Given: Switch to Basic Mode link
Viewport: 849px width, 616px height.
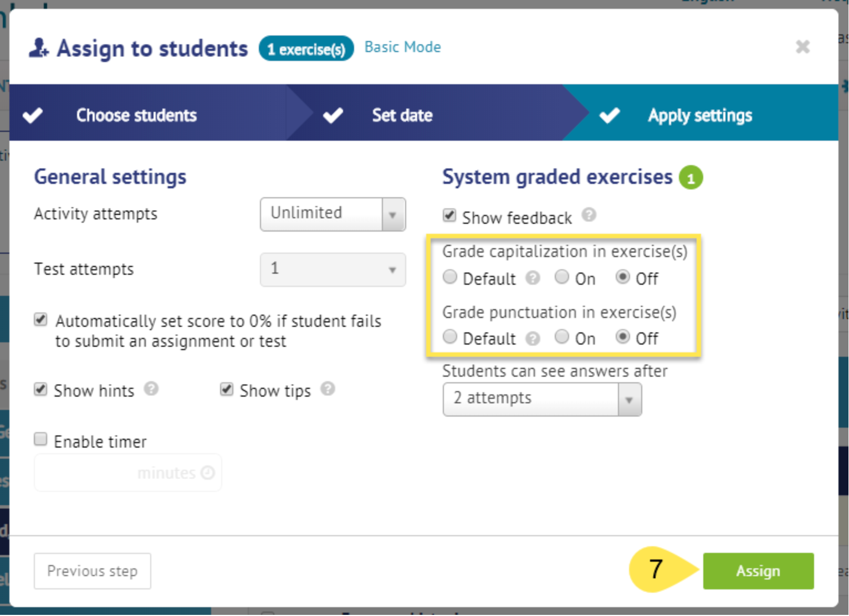Looking at the screenshot, I should tap(403, 47).
